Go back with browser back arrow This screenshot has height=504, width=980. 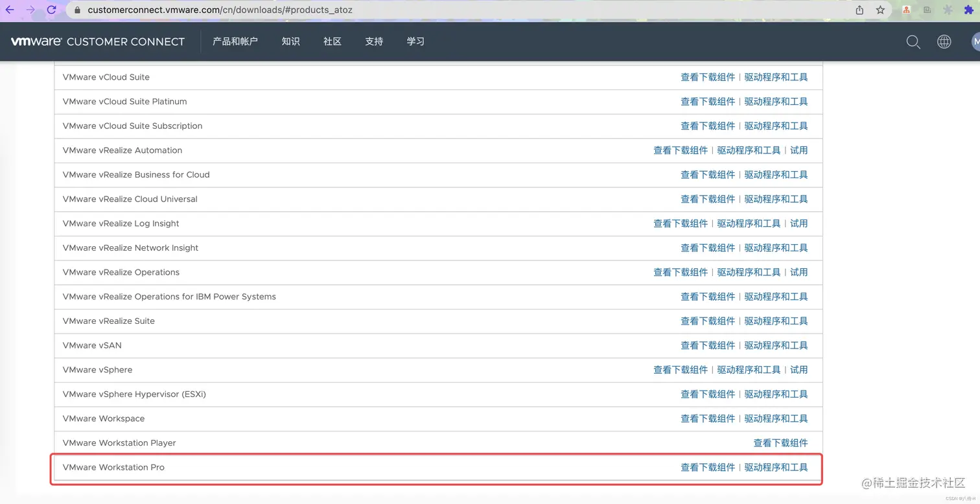pyautogui.click(x=10, y=10)
